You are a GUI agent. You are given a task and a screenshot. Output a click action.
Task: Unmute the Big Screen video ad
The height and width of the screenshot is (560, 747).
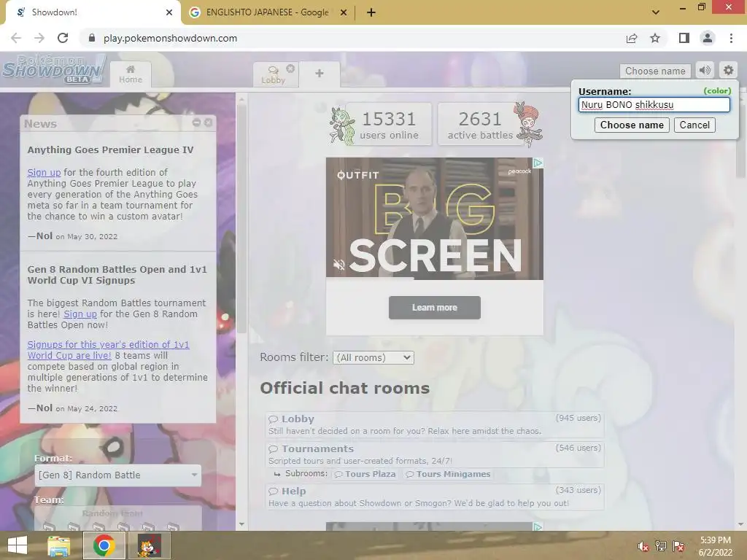click(338, 265)
